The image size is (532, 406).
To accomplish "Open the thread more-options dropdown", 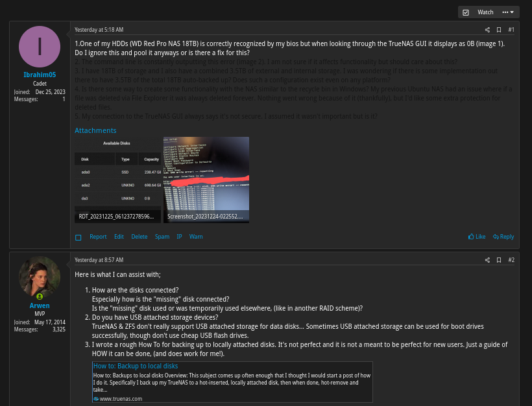I will (x=508, y=12).
